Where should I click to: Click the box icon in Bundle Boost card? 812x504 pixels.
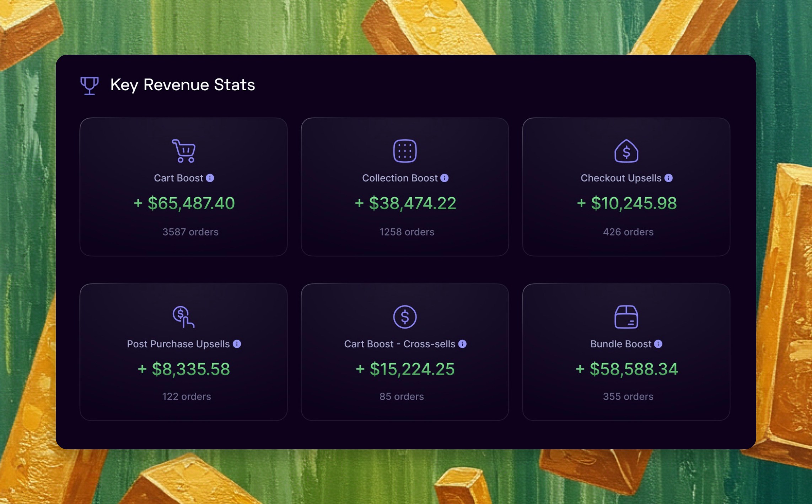pos(626,317)
